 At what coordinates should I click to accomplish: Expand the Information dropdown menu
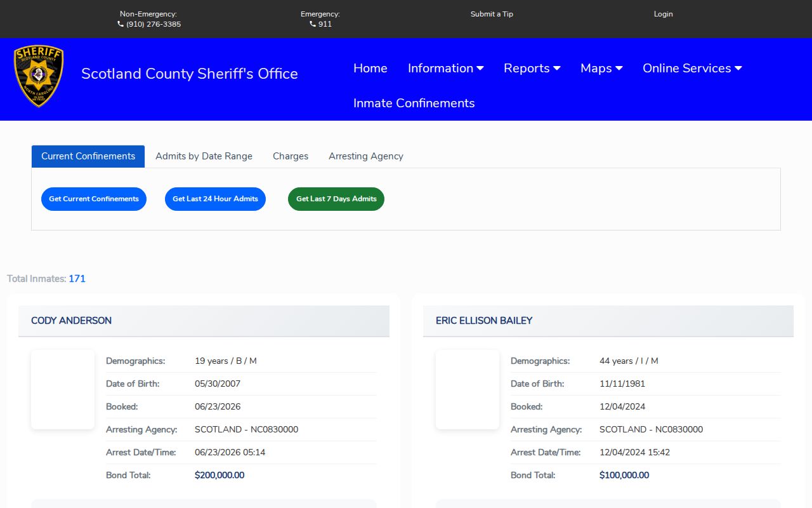(446, 68)
